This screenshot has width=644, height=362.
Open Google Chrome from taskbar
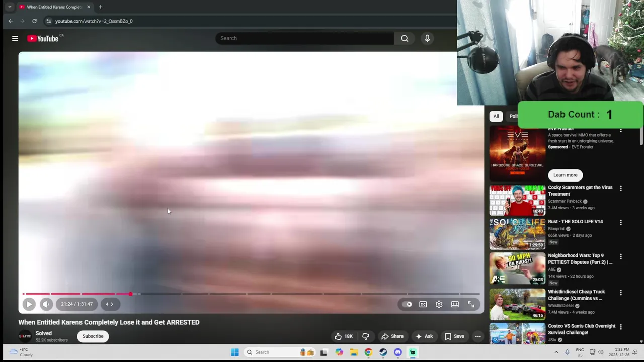click(x=368, y=352)
